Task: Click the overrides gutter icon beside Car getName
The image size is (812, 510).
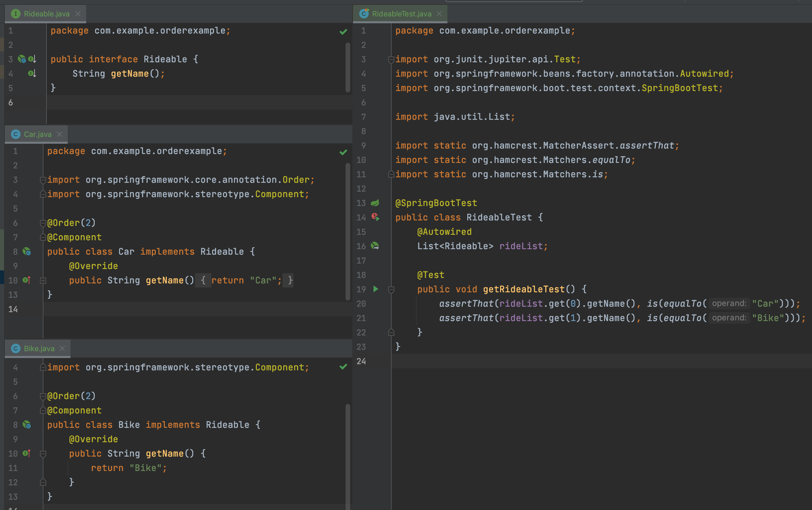Action: tap(27, 280)
